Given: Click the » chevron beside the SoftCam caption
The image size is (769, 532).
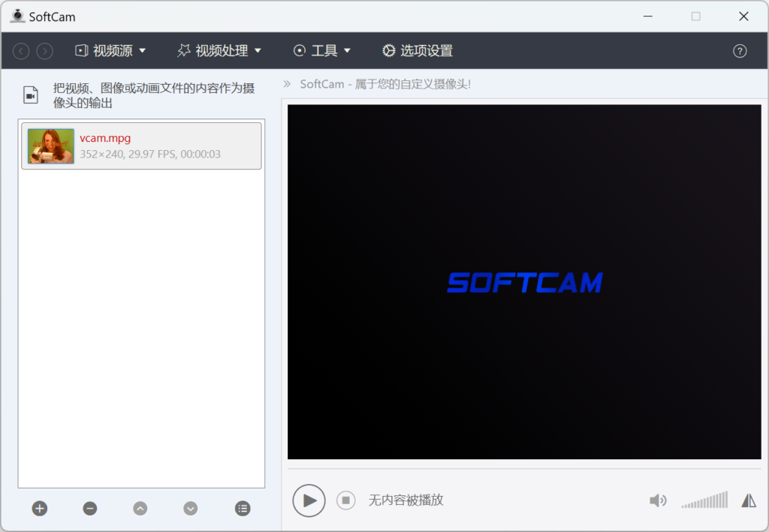Looking at the screenshot, I should (x=288, y=84).
